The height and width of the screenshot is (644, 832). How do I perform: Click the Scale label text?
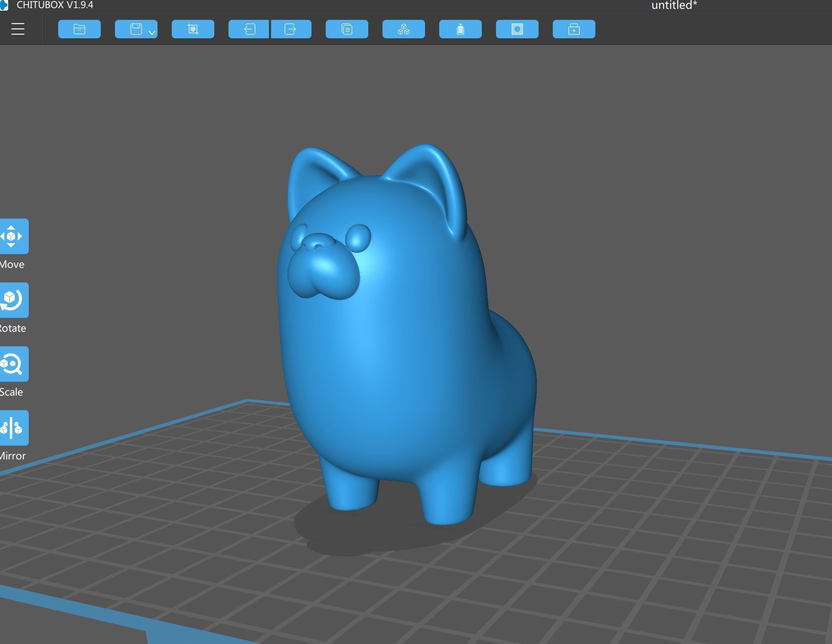[11, 392]
